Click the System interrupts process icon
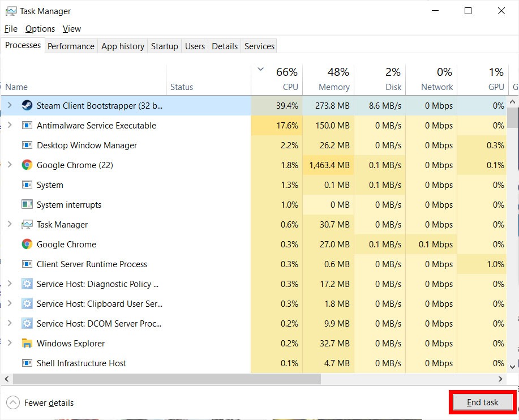This screenshot has width=519, height=420. point(27,204)
